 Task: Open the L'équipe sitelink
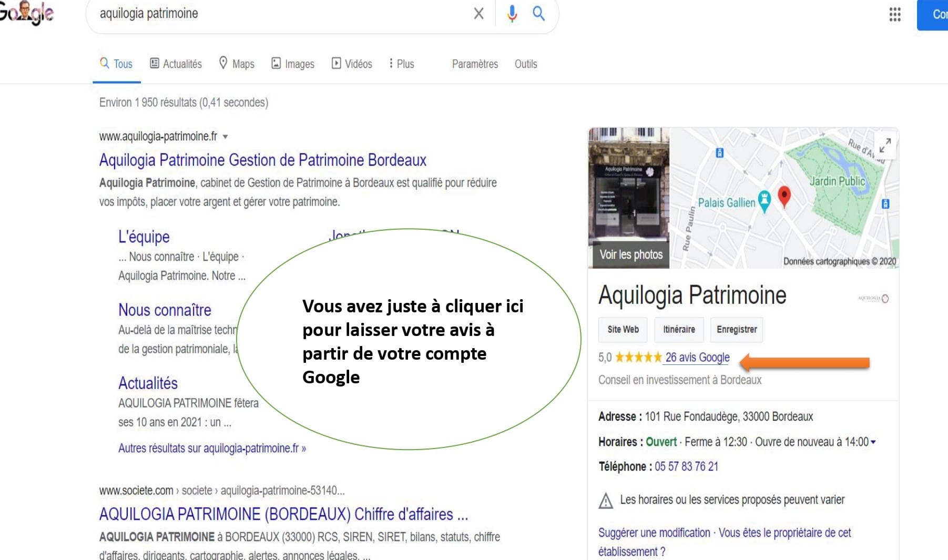(x=144, y=237)
